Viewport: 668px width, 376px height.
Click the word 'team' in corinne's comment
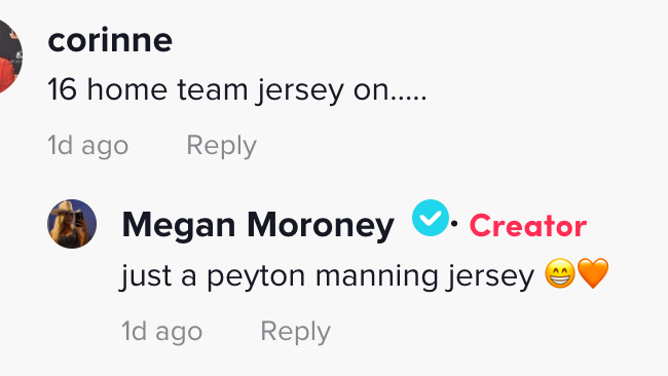pos(212,90)
